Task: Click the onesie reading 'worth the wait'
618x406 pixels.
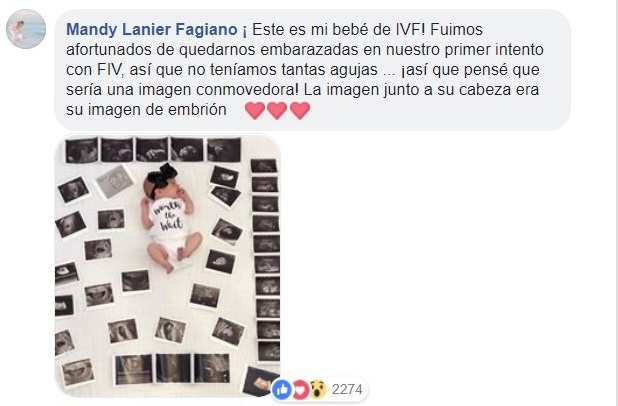Action: 168,221
